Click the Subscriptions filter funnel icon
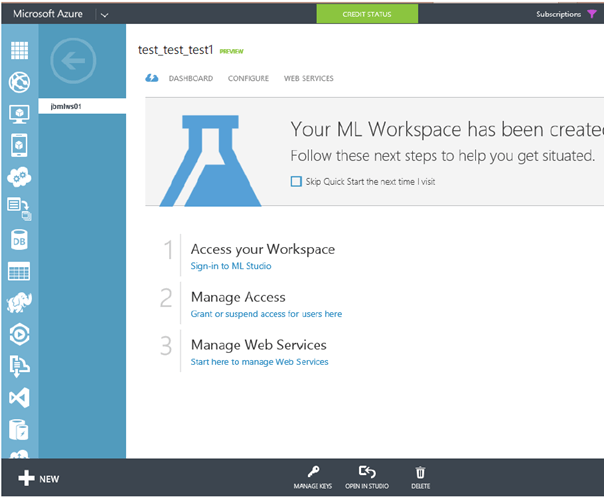The width and height of the screenshot is (604, 499). coord(592,14)
